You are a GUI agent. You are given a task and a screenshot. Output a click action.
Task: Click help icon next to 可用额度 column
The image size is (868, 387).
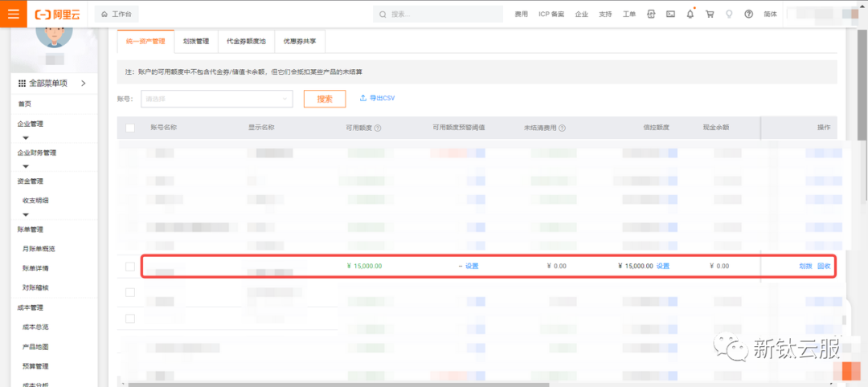pyautogui.click(x=378, y=128)
